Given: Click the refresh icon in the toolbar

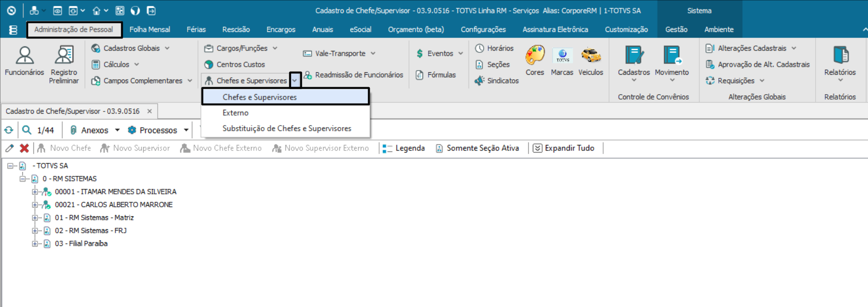Looking at the screenshot, I should (9, 130).
